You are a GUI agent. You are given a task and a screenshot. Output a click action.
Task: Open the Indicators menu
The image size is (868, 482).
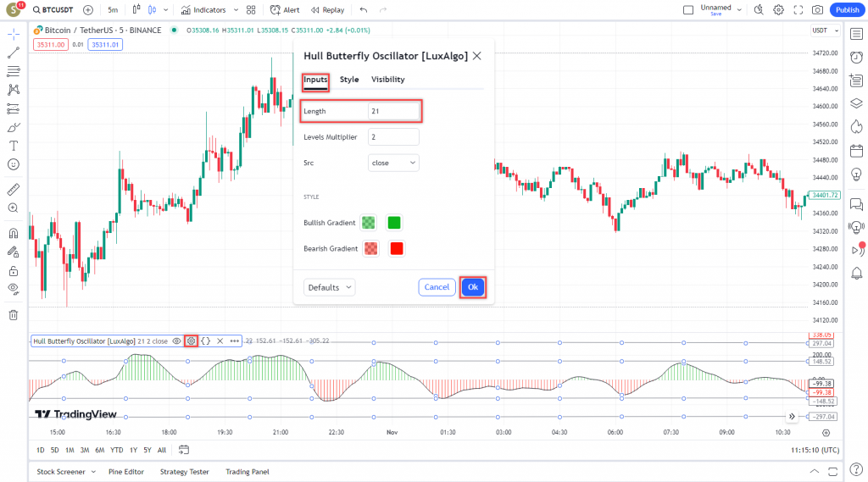[203, 10]
